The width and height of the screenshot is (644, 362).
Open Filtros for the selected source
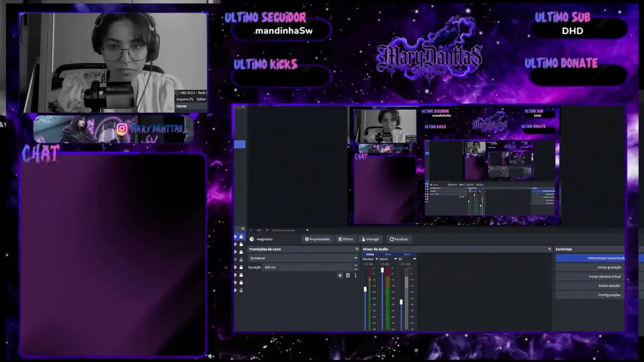point(346,239)
